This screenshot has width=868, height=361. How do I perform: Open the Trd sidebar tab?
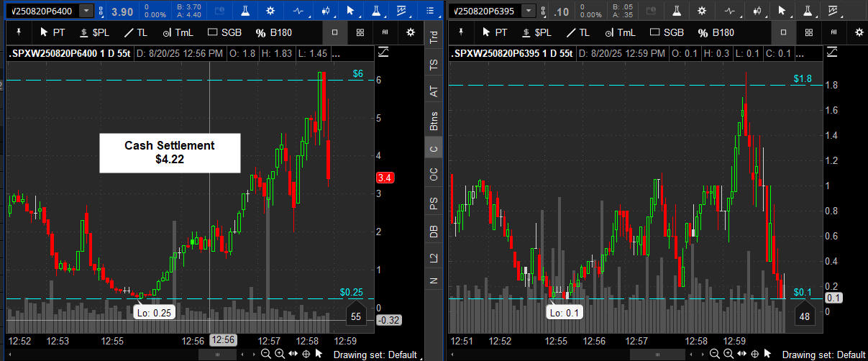point(433,38)
